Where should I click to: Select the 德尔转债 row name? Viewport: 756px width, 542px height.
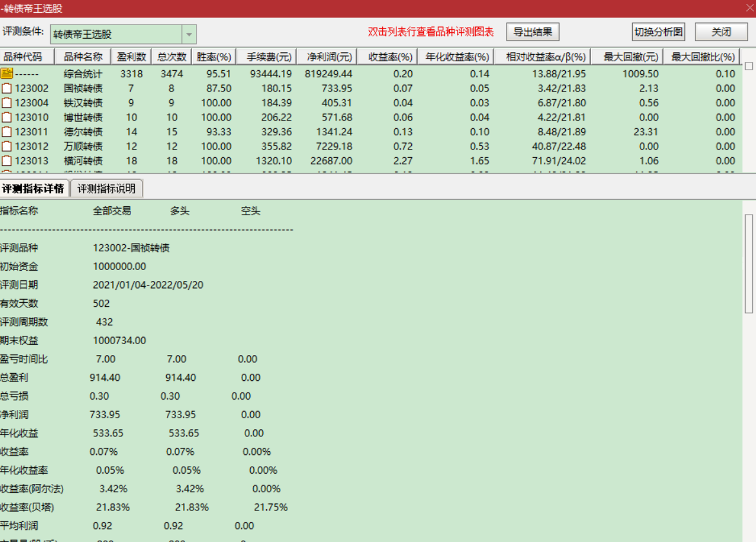click(x=83, y=131)
